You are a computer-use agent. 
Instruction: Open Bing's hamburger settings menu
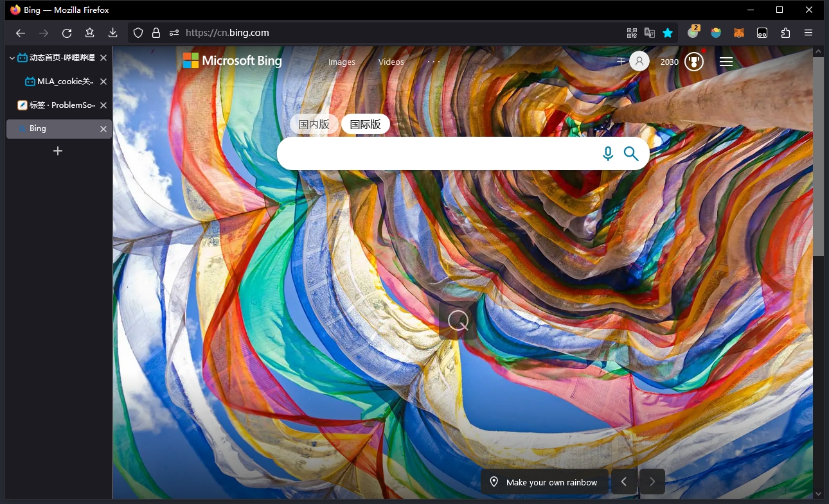[726, 62]
